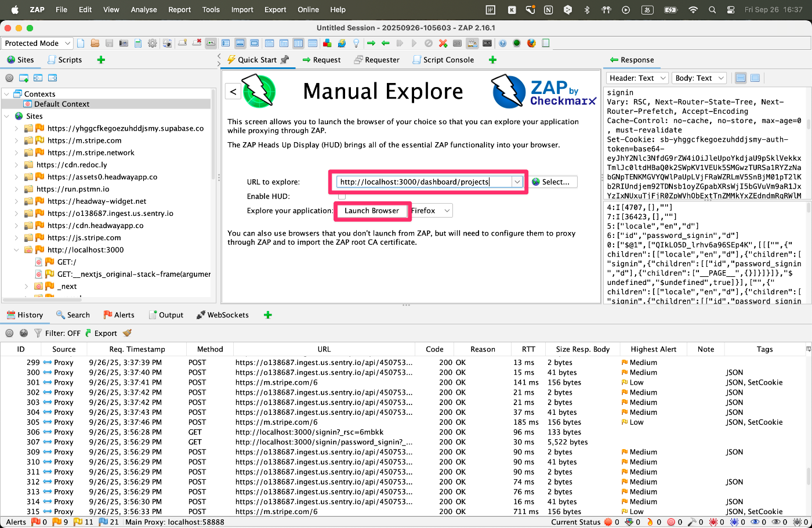812x528 pixels.
Task: Toggle combined header/body view in Response
Action: tap(755, 78)
